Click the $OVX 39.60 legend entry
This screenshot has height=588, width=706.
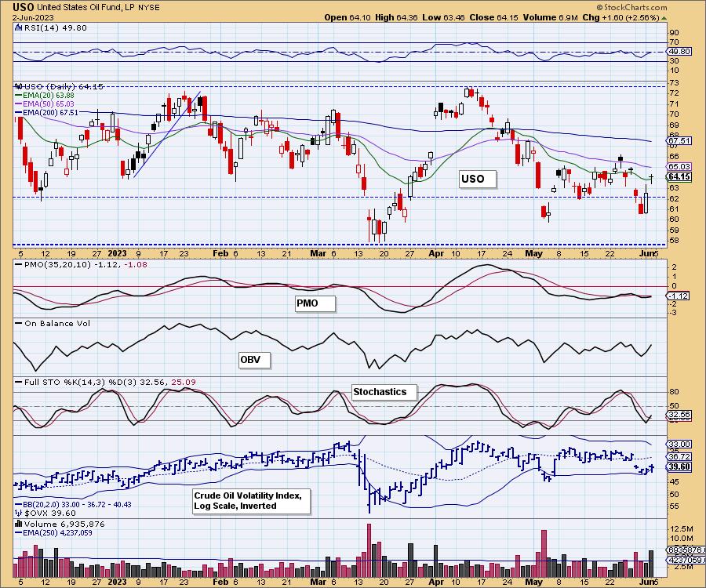pos(45,513)
